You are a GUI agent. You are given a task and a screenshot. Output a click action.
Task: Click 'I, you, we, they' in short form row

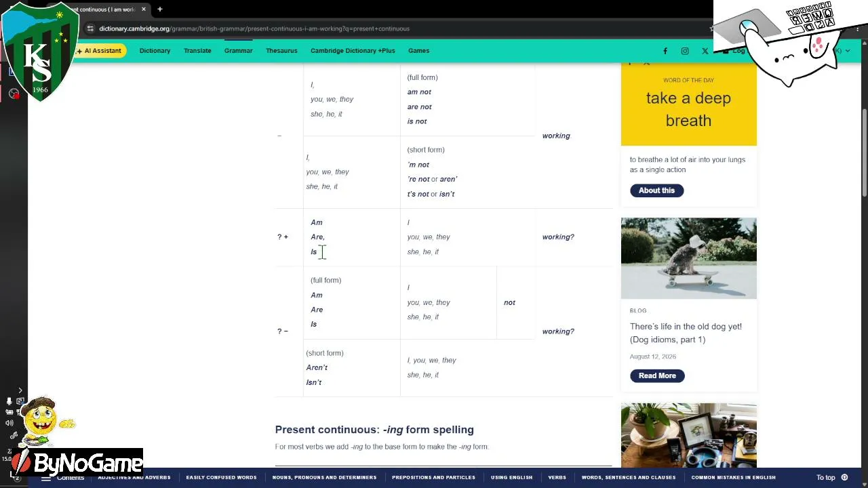point(432,361)
